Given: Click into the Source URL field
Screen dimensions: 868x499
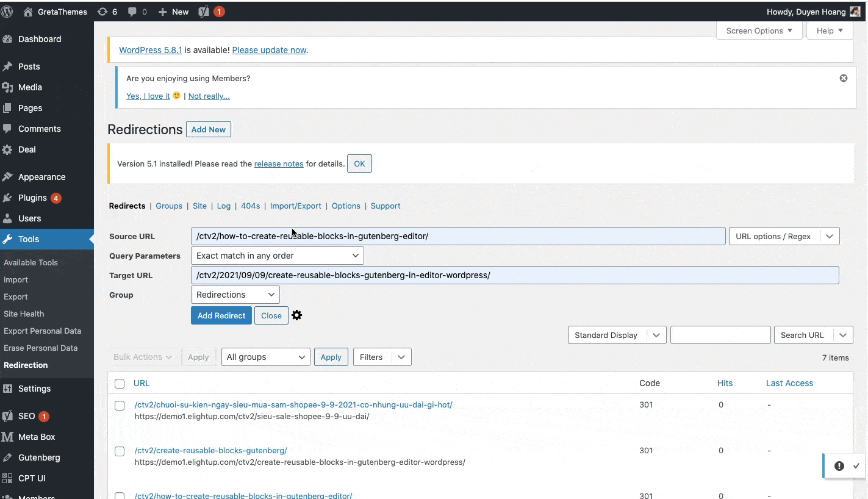Looking at the screenshot, I should tap(458, 236).
